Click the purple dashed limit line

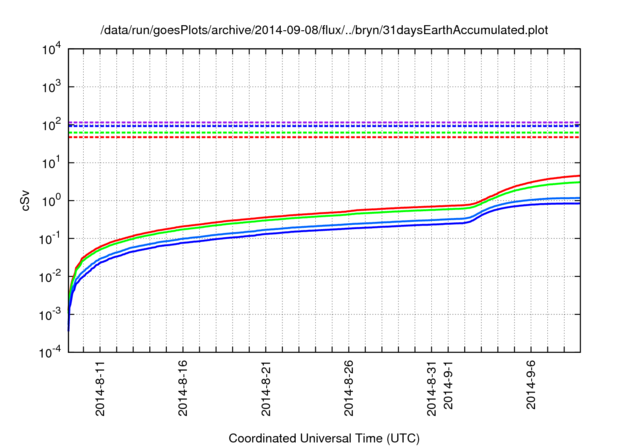click(324, 122)
